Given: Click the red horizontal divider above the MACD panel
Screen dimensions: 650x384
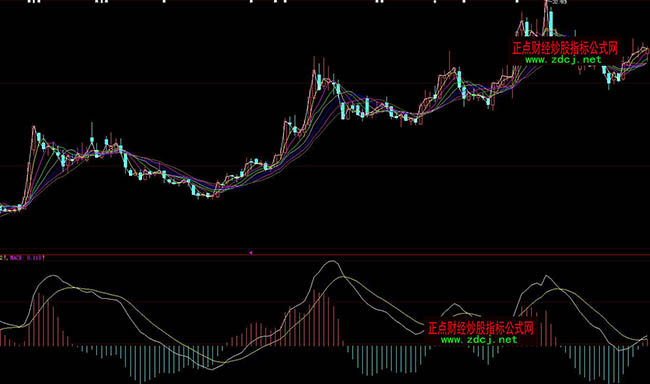Looking at the screenshot, I should point(325,255).
